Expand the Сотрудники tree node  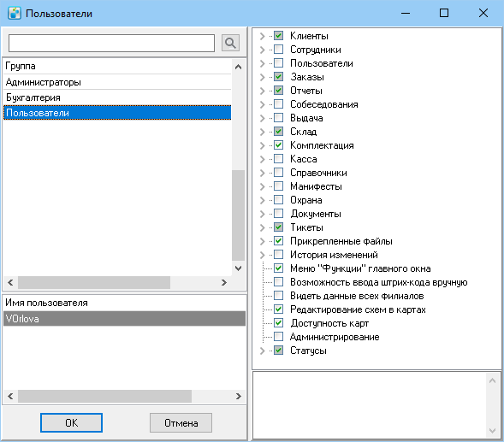point(263,50)
